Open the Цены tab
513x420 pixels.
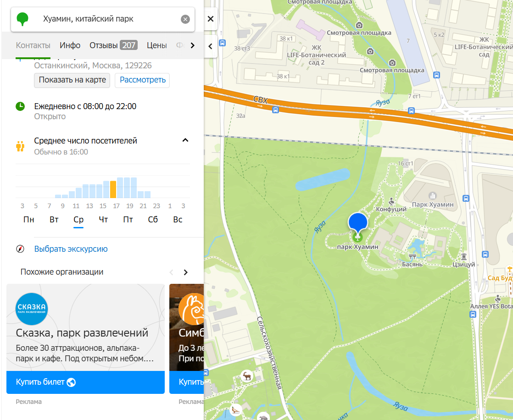156,45
